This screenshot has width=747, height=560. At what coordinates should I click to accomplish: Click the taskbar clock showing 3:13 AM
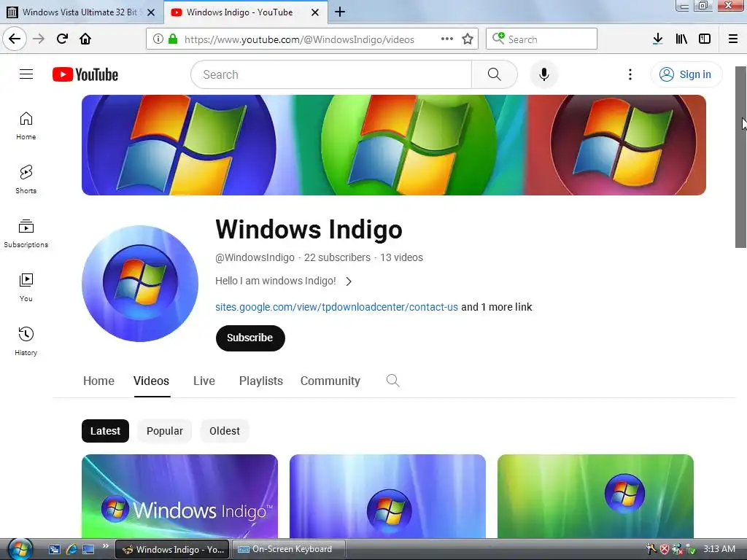pos(719,549)
